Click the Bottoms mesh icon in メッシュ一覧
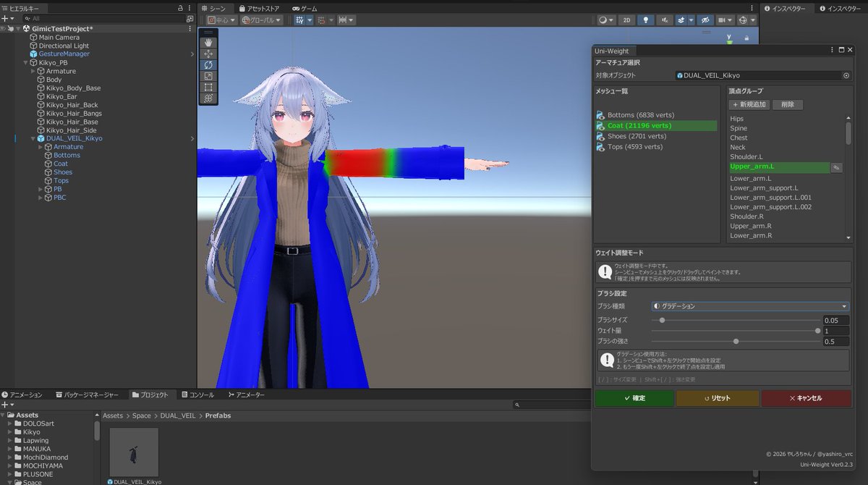Image resolution: width=868 pixels, height=485 pixels. tap(600, 114)
